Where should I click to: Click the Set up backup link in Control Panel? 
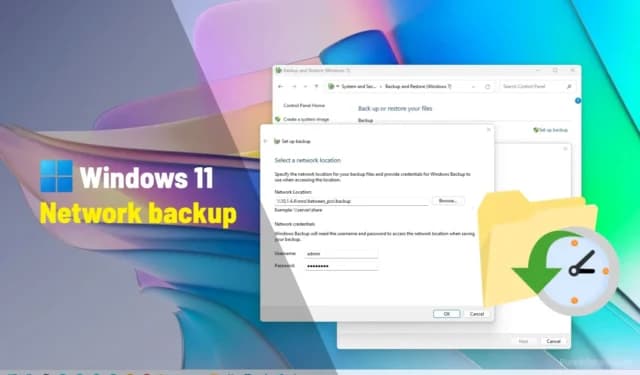(x=551, y=130)
